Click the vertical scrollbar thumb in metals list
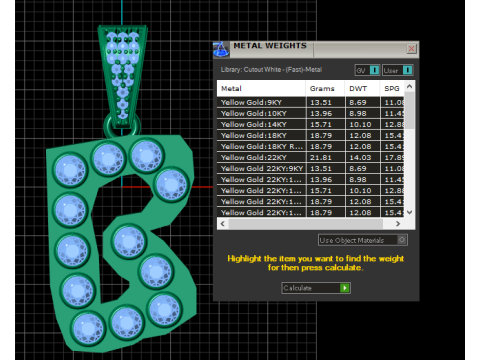480x360 pixels. (410, 111)
